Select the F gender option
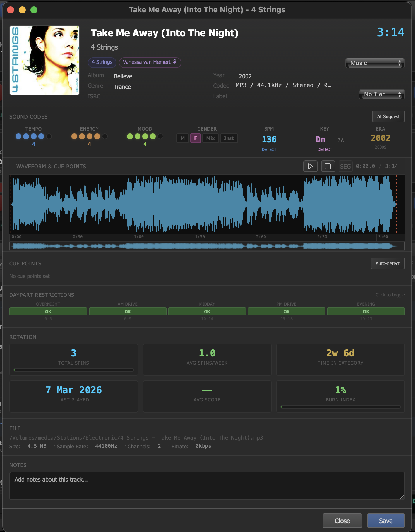This screenshot has width=415, height=532. click(x=196, y=138)
